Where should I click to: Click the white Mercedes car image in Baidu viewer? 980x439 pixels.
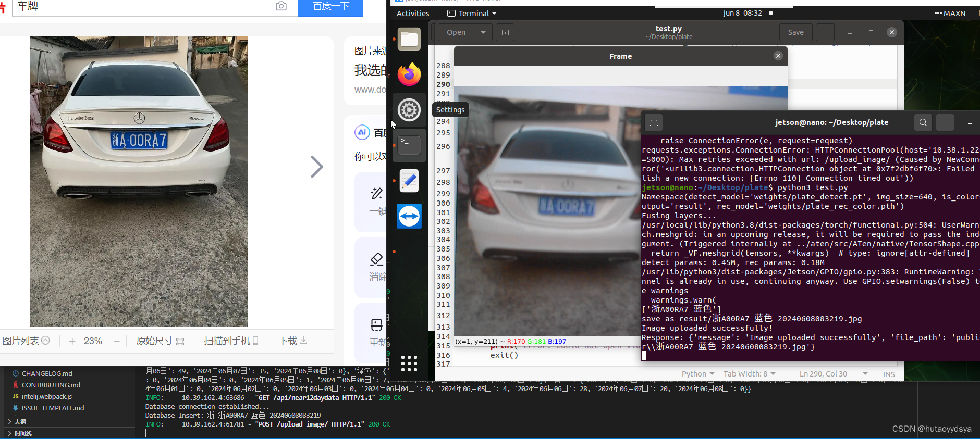[x=139, y=181]
